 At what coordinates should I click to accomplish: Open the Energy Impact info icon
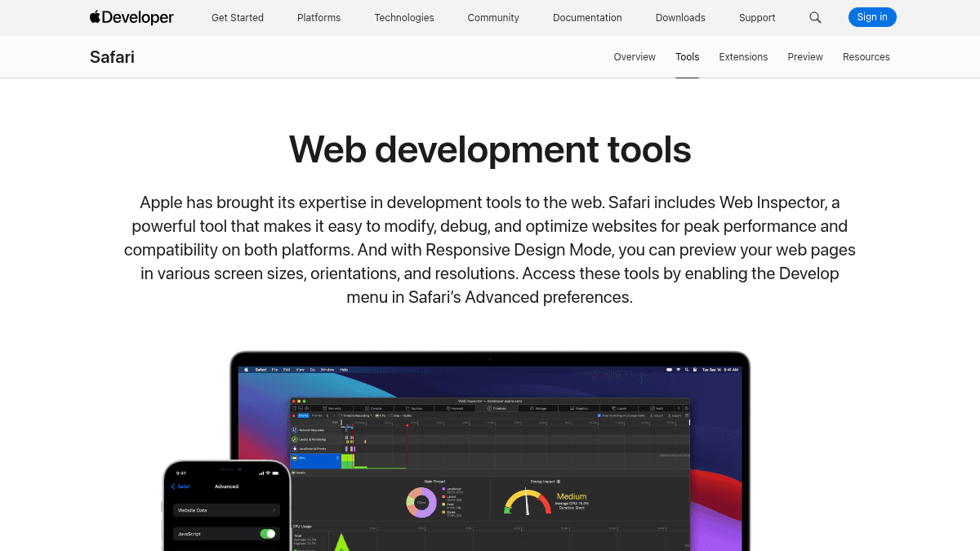pos(559,482)
